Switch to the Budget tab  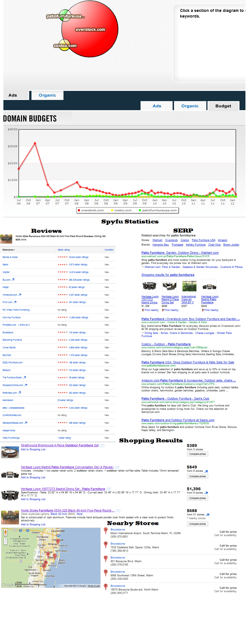coord(223,106)
